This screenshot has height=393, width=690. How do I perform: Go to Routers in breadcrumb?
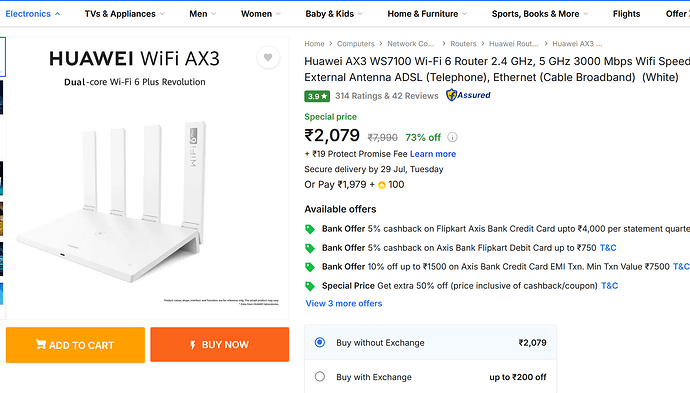[463, 44]
